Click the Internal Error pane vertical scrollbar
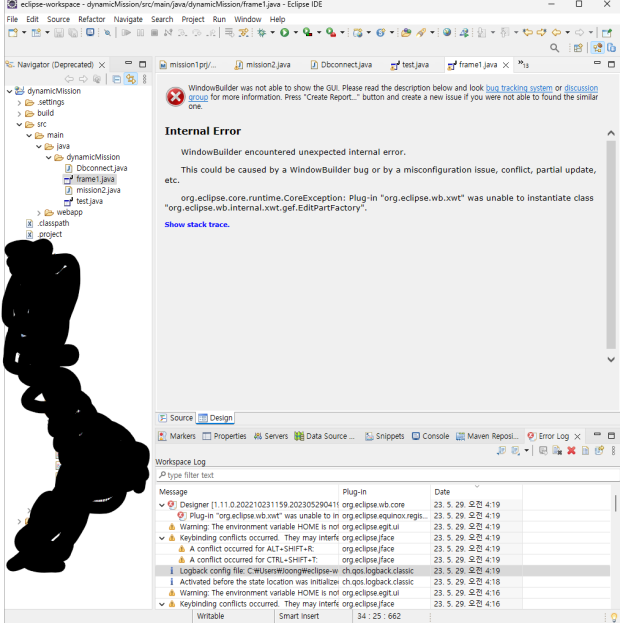Image resolution: width=620 pixels, height=623 pixels. point(611,244)
